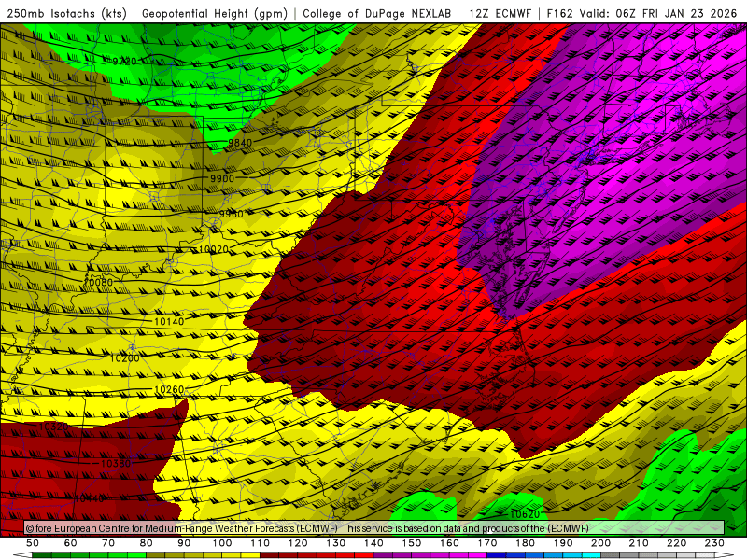Select the 10200 height contour label
Screen dimensions: 747x560
click(125, 358)
